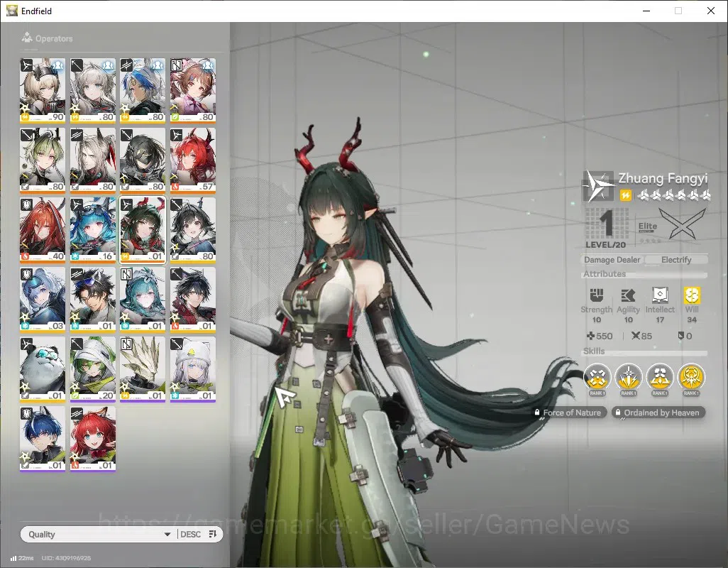Click the highlighted Will brain icon
Screen dimensions: 728x568
pos(692,295)
